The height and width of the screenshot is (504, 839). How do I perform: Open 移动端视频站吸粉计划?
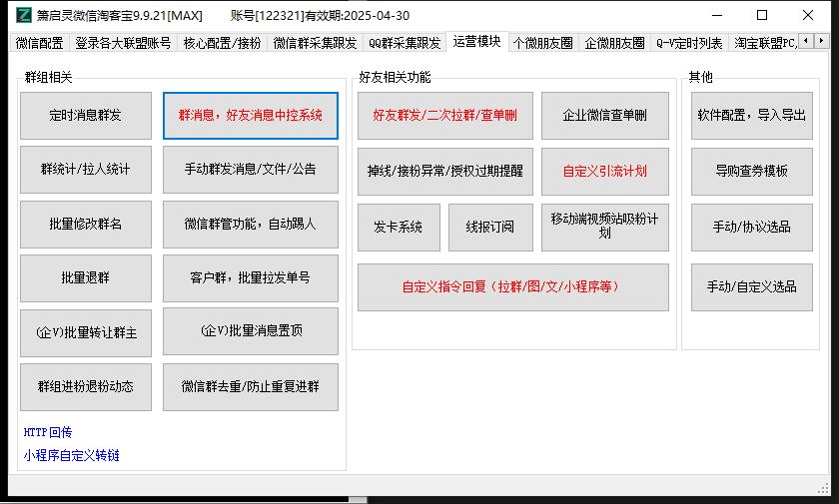pos(604,228)
